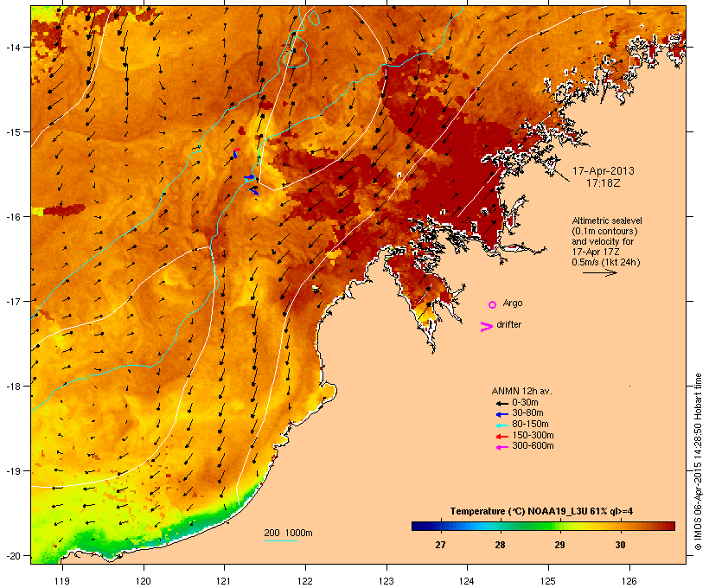Click the 'ANMN 12h av.' heading
The width and height of the screenshot is (709, 588).
point(521,391)
